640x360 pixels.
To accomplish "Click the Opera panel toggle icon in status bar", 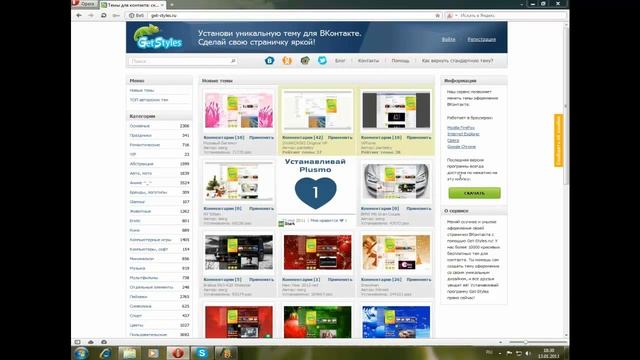I will tap(78, 342).
